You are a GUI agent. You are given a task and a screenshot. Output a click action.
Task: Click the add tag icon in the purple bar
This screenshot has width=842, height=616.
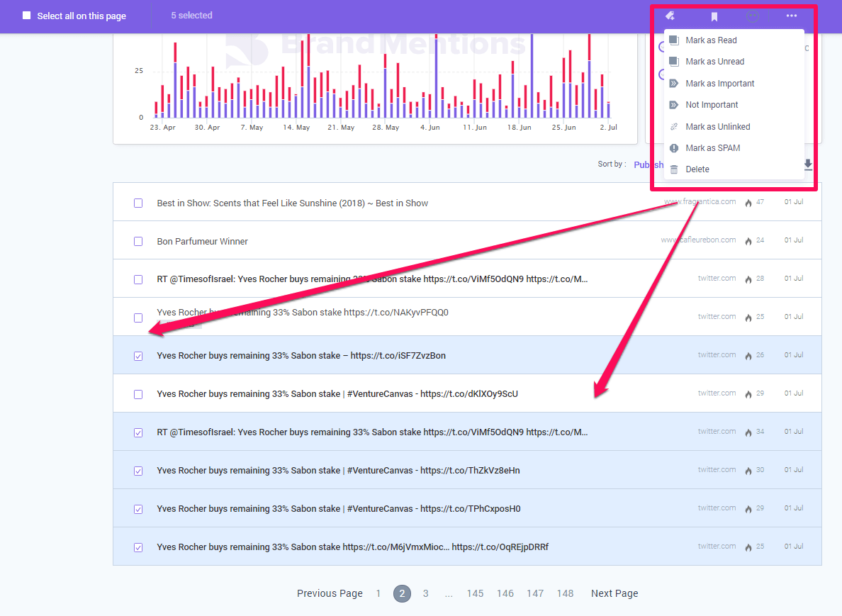670,16
